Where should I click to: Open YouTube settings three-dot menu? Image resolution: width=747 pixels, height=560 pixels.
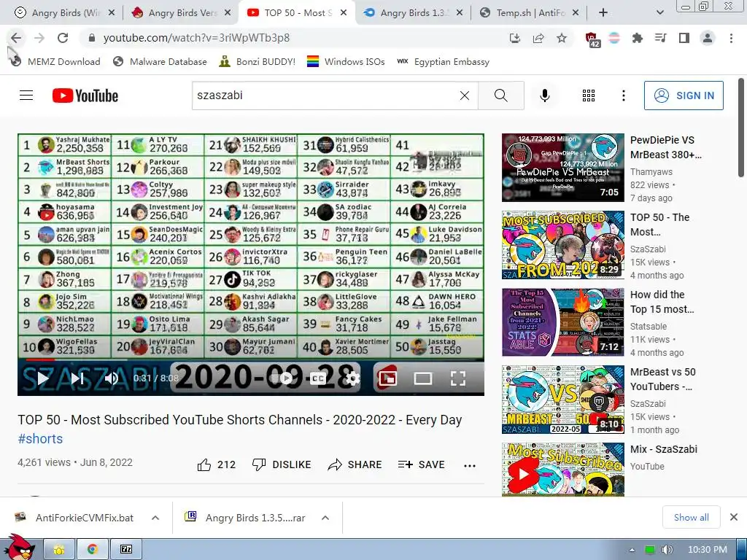point(623,96)
